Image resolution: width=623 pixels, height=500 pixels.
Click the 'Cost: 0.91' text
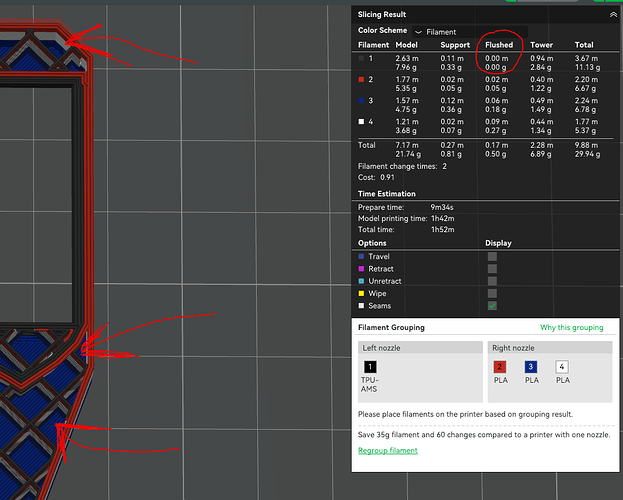[376, 178]
